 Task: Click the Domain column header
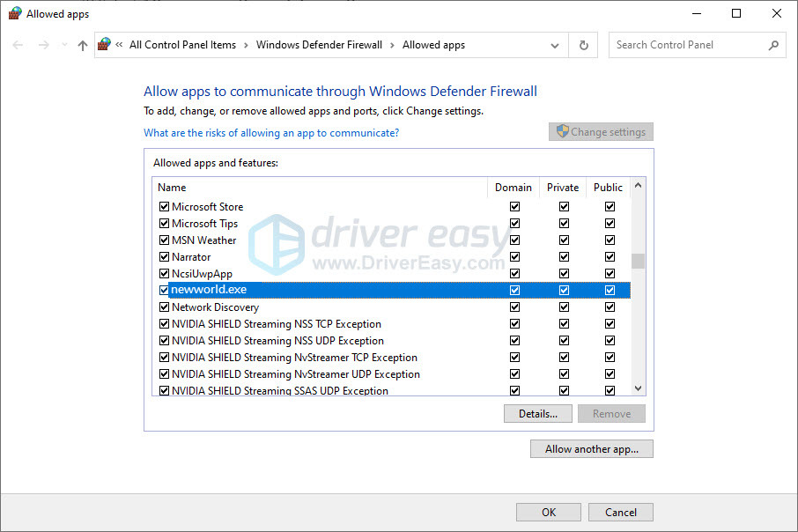[514, 188]
